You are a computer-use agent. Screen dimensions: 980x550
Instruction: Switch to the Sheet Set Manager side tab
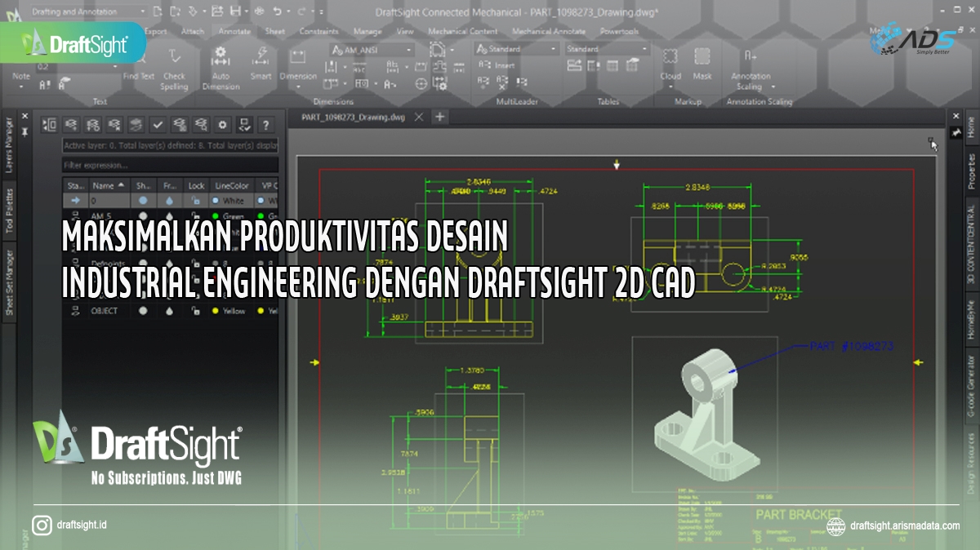click(x=10, y=283)
